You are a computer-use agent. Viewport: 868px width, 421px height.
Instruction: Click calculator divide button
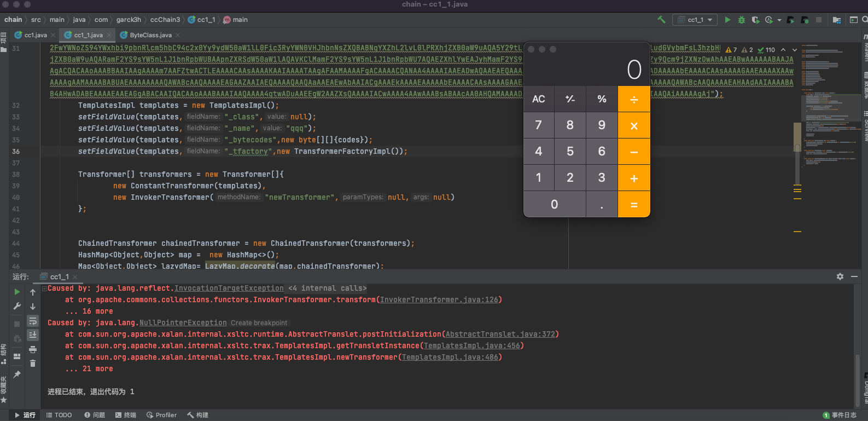634,99
